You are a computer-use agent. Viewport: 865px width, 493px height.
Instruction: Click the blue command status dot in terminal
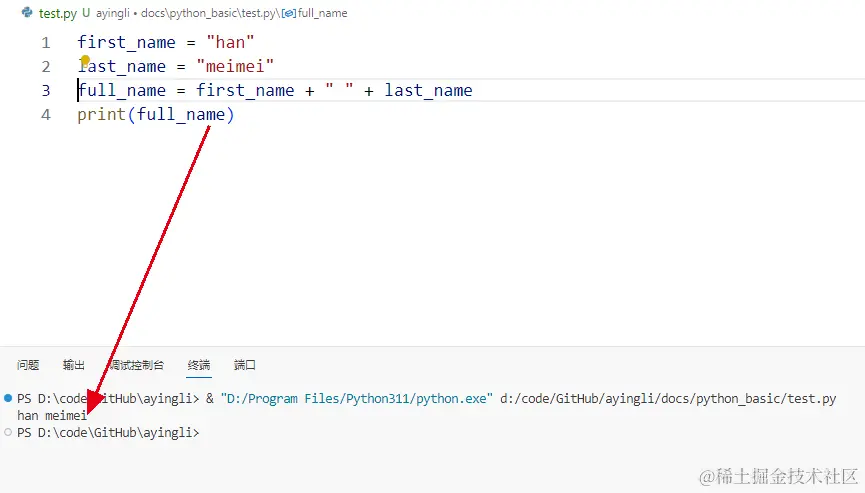click(x=8, y=398)
